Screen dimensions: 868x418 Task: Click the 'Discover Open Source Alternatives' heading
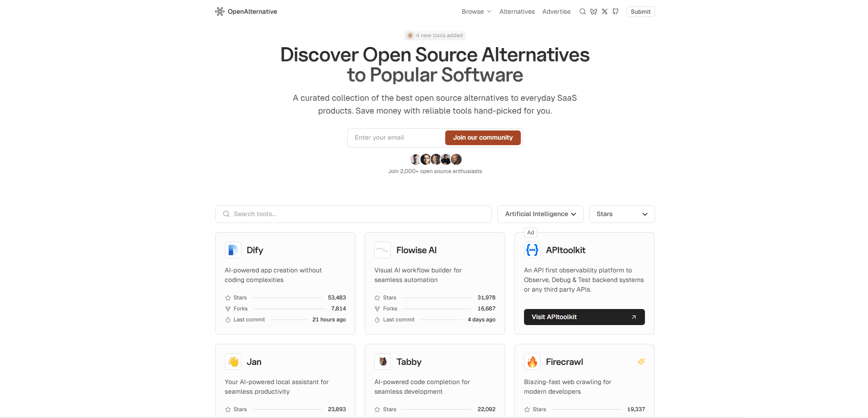pos(435,65)
